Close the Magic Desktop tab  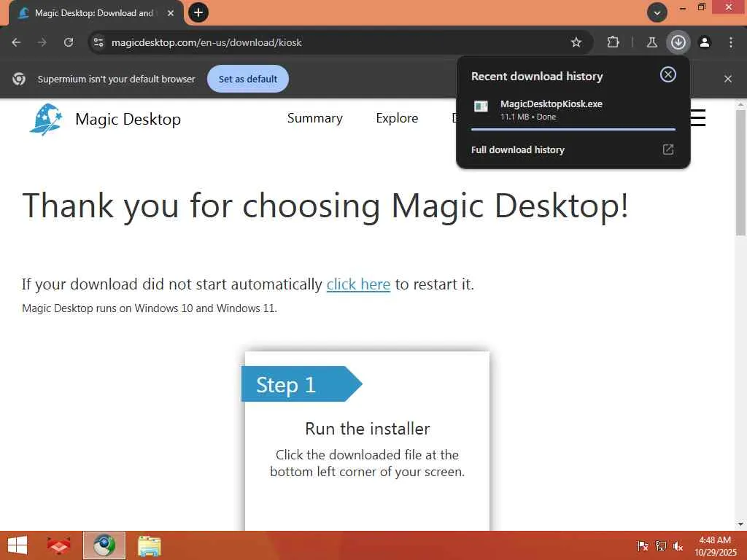click(x=171, y=13)
